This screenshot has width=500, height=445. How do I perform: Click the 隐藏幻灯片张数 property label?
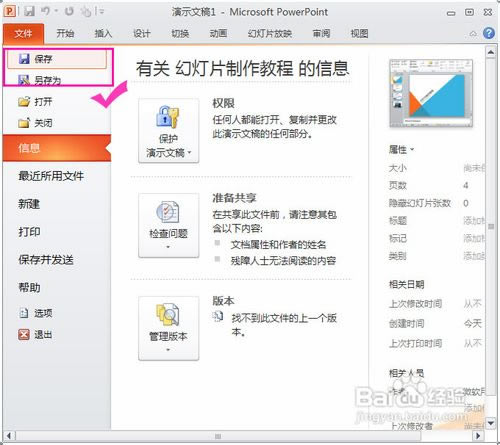pos(420,203)
